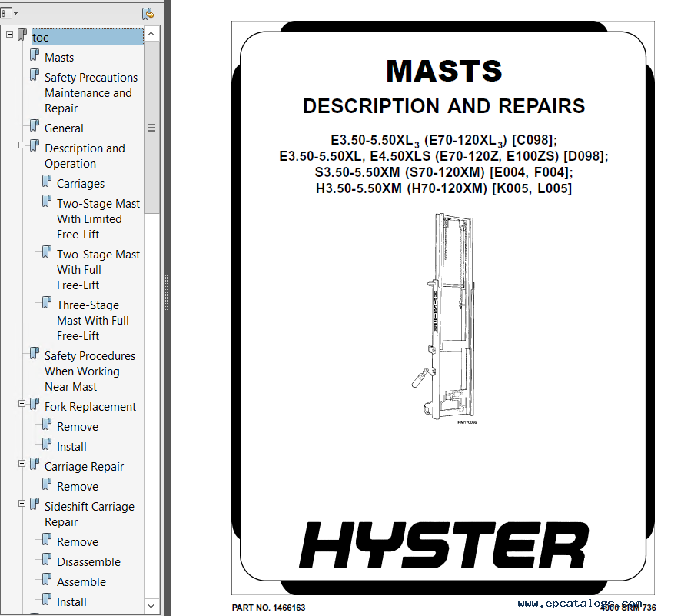Image resolution: width=681 pixels, height=616 pixels.
Task: Open the Carriages bookmark
Action: pyautogui.click(x=81, y=184)
